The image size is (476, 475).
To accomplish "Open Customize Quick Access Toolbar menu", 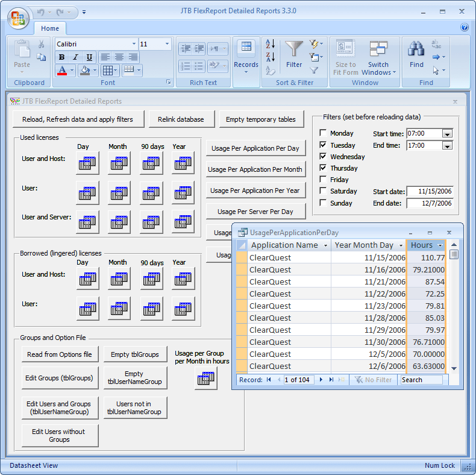I will coord(84,12).
